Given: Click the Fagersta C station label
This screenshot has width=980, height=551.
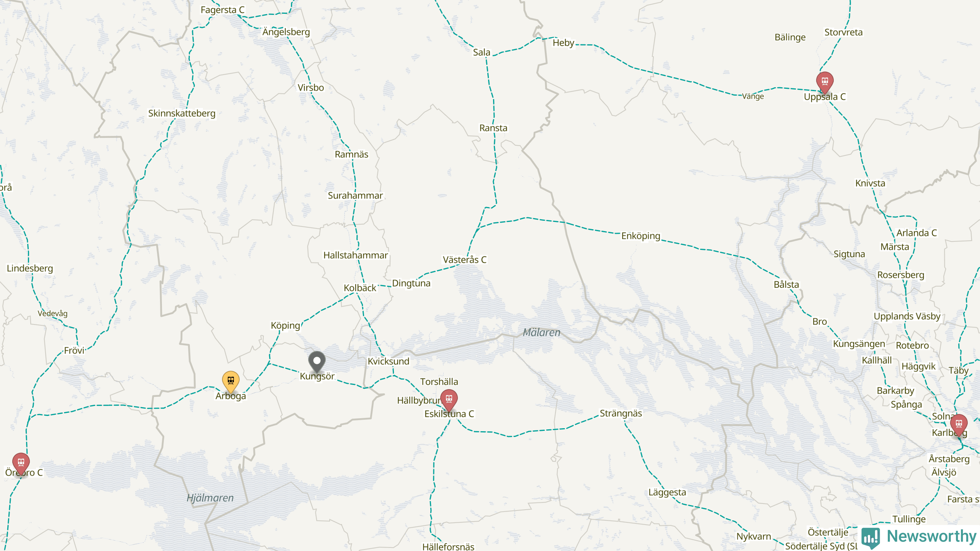Looking at the screenshot, I should point(222,10).
